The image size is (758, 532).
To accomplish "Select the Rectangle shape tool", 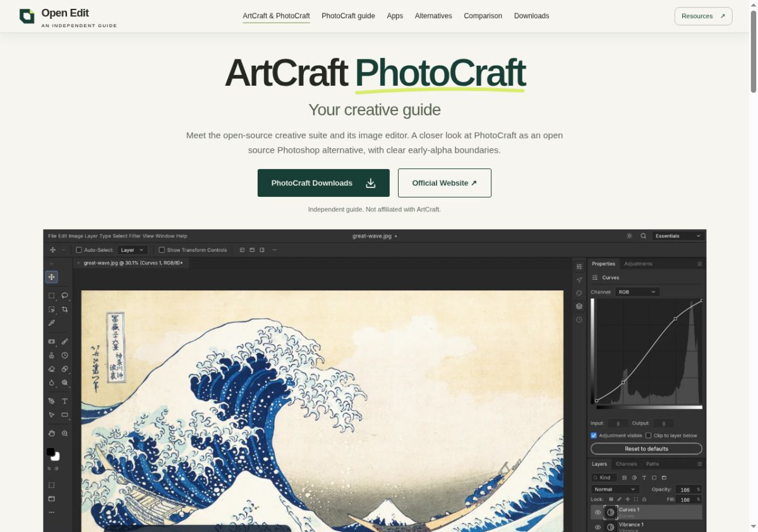I will [x=64, y=415].
